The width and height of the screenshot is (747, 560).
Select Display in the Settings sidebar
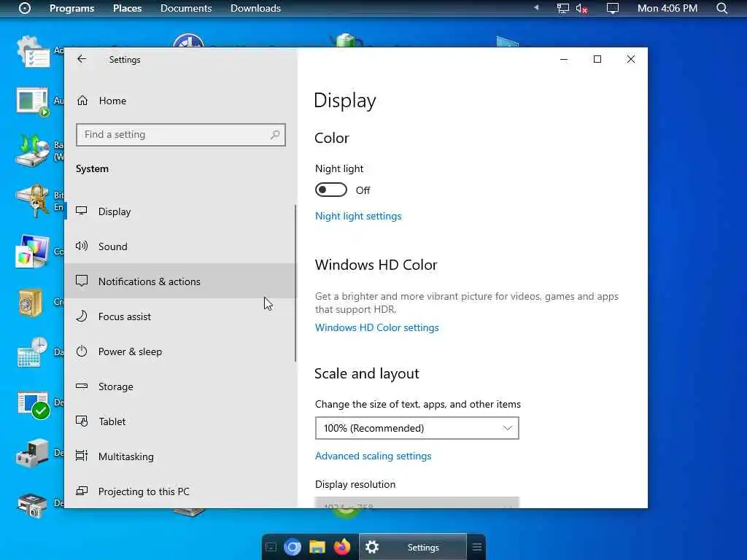click(x=179, y=211)
